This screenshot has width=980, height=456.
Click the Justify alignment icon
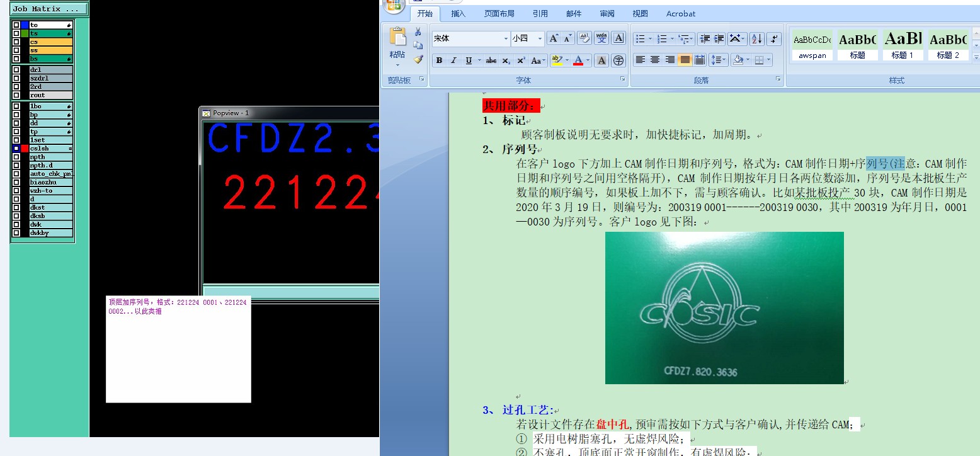click(684, 60)
